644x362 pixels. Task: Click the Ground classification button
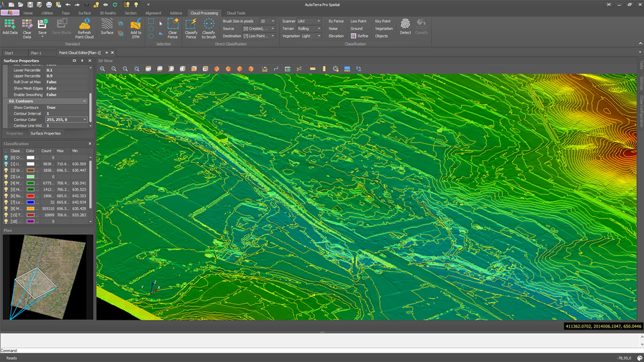(x=356, y=28)
